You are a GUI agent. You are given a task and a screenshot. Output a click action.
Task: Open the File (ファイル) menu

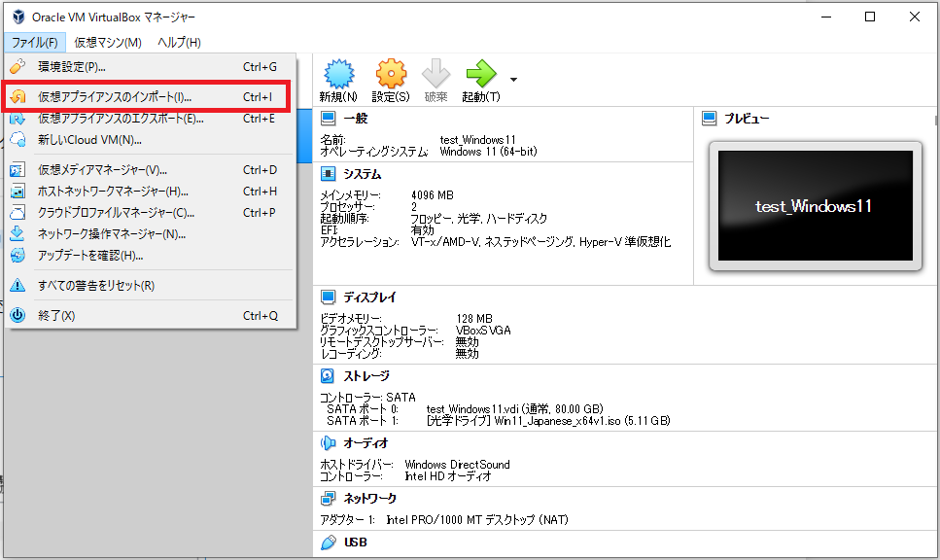(35, 43)
